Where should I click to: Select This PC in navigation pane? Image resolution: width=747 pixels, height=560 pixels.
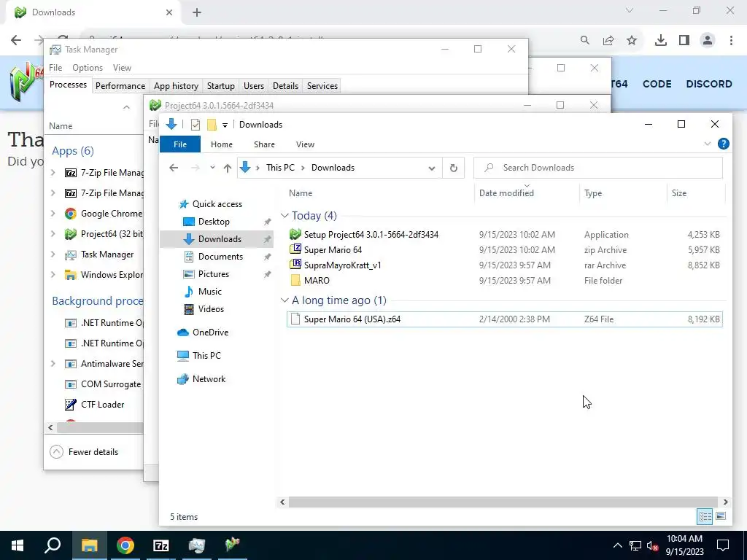pos(206,355)
